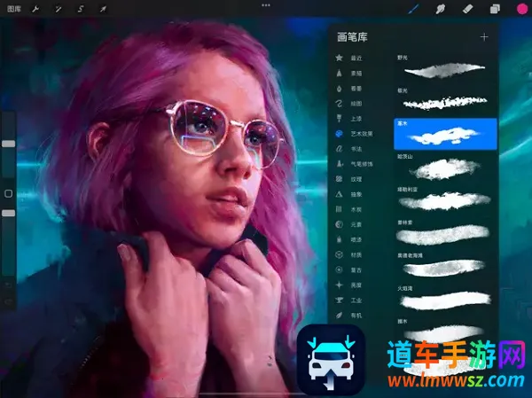Open the 抽象 abstract triangle category

[x=348, y=194]
